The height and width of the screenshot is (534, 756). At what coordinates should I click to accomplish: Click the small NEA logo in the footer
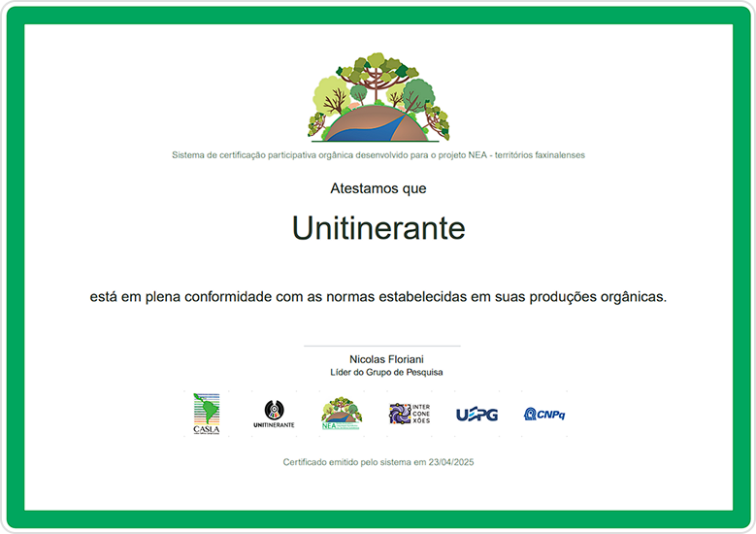(x=342, y=414)
